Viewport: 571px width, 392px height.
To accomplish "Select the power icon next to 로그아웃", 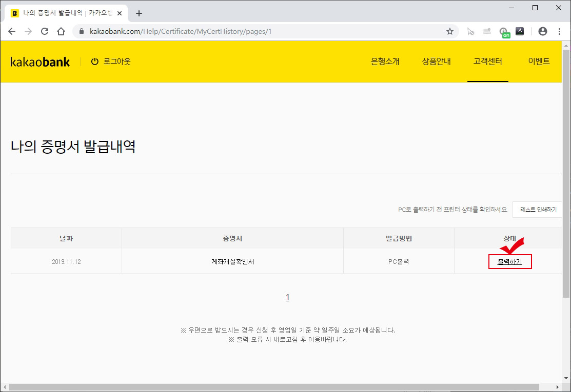I will tap(94, 61).
